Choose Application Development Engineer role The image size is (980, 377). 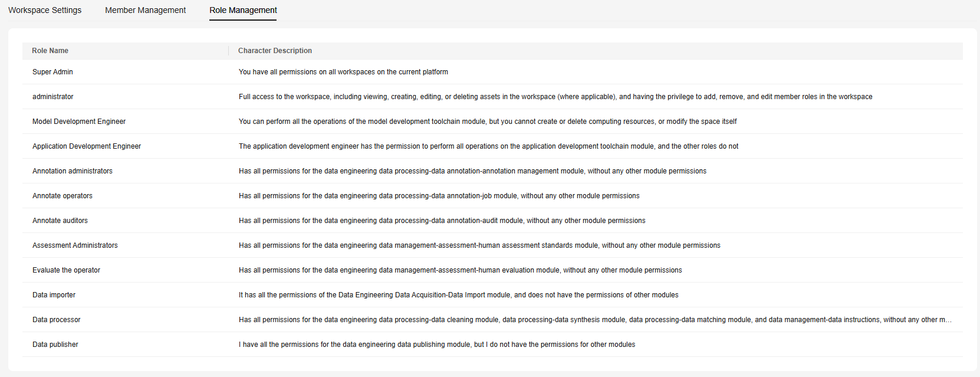(87, 146)
